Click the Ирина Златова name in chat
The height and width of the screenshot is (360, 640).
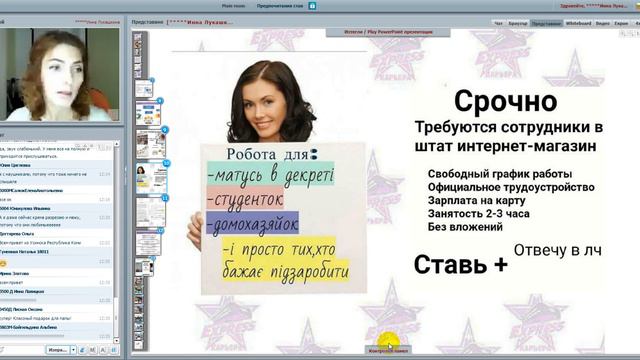pos(14,273)
